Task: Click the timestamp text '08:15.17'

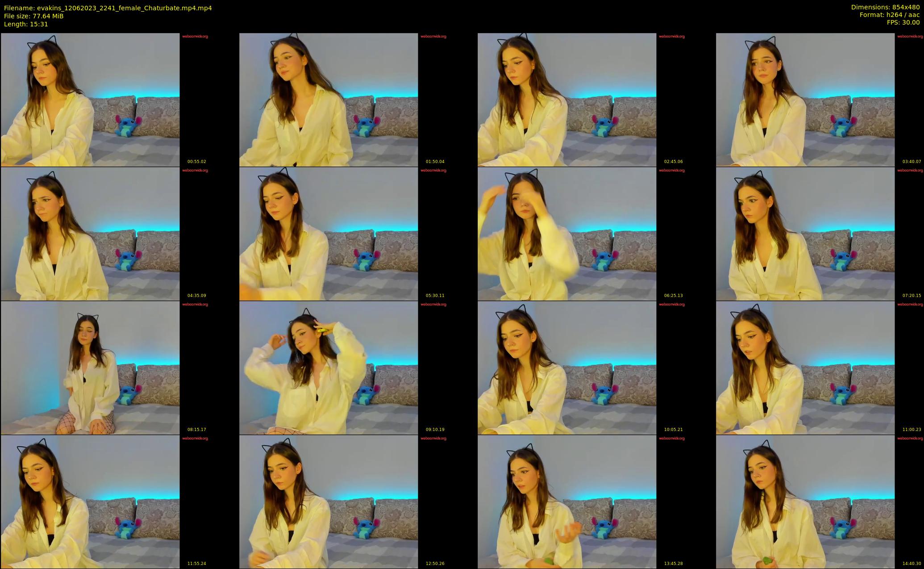Action: [x=197, y=430]
